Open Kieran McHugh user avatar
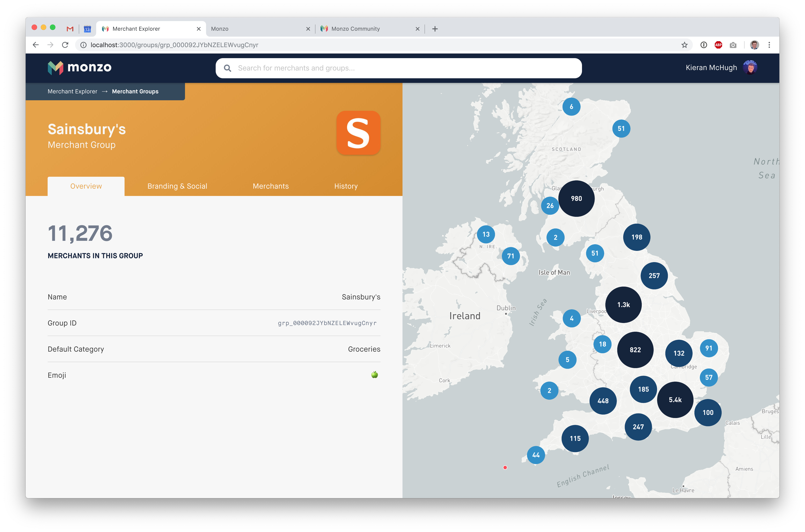The width and height of the screenshot is (805, 532). pyautogui.click(x=750, y=67)
